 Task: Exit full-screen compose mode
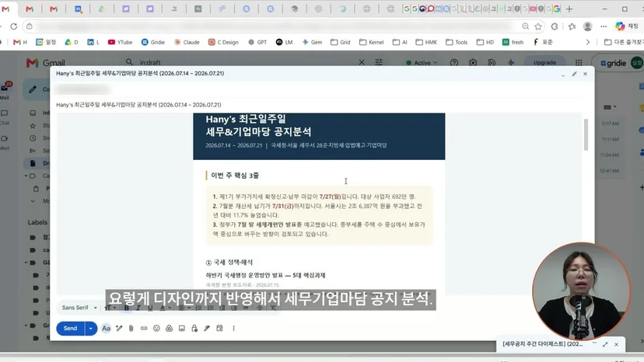coord(574,74)
